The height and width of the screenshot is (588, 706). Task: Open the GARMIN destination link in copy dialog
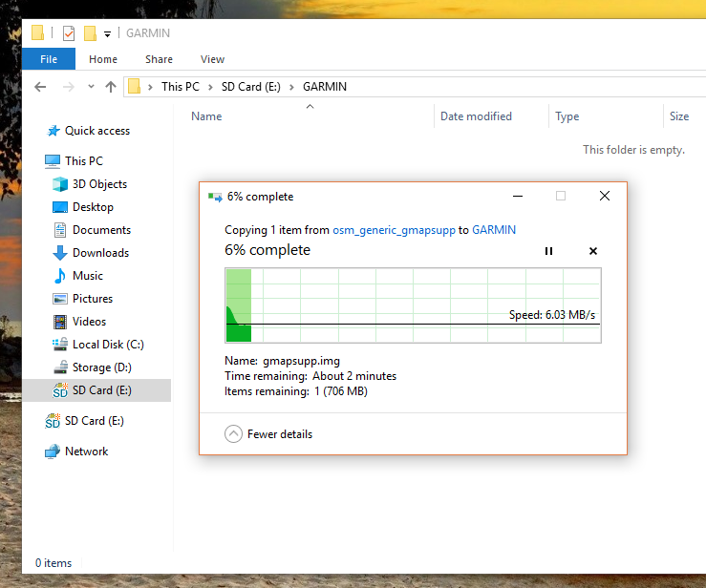[494, 229]
